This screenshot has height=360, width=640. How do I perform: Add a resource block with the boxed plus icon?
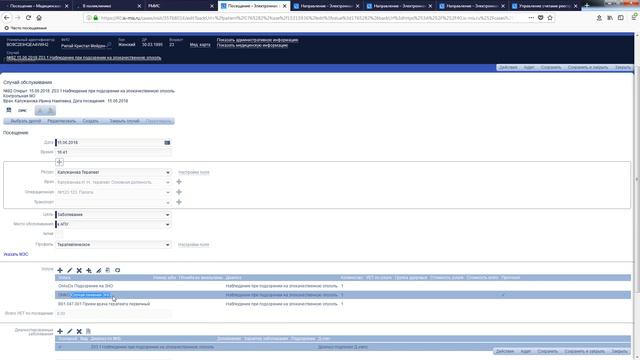59,162
